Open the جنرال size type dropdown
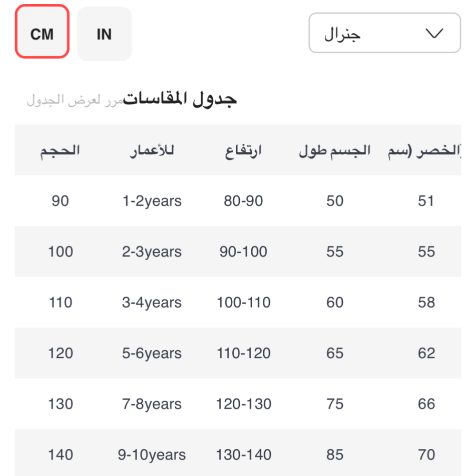Screen dimensions: 476x476 (384, 33)
